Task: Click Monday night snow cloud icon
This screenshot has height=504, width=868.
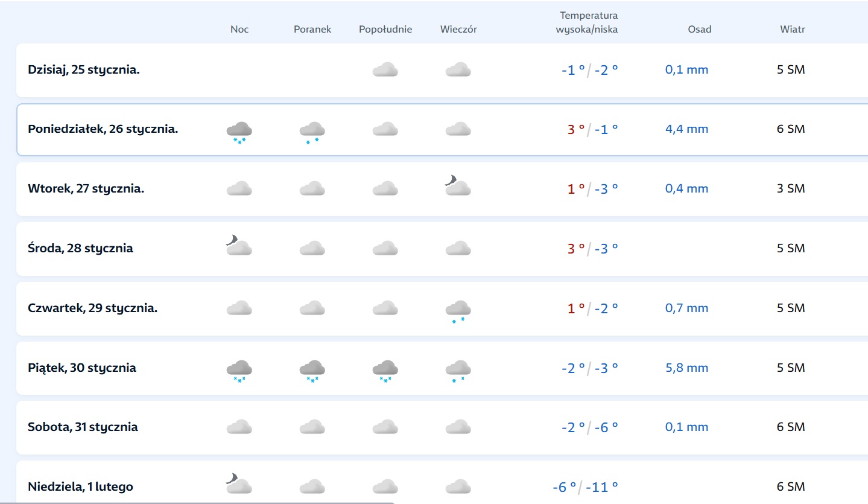Action: [239, 131]
